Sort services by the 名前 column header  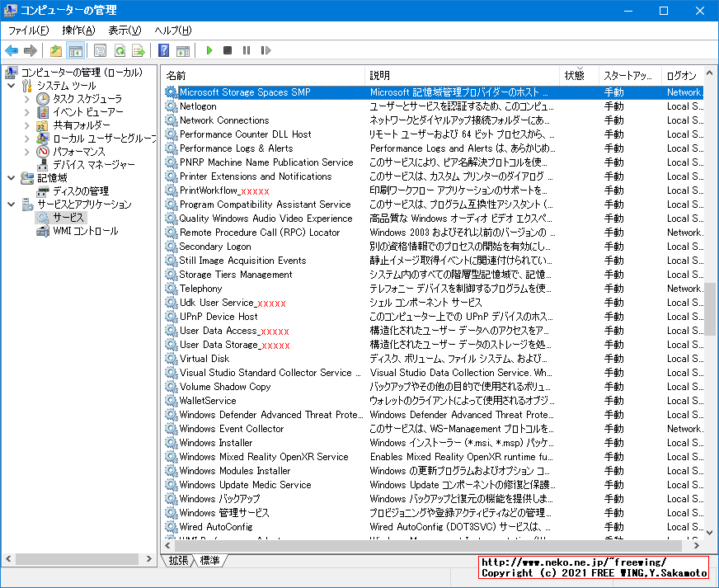206,74
